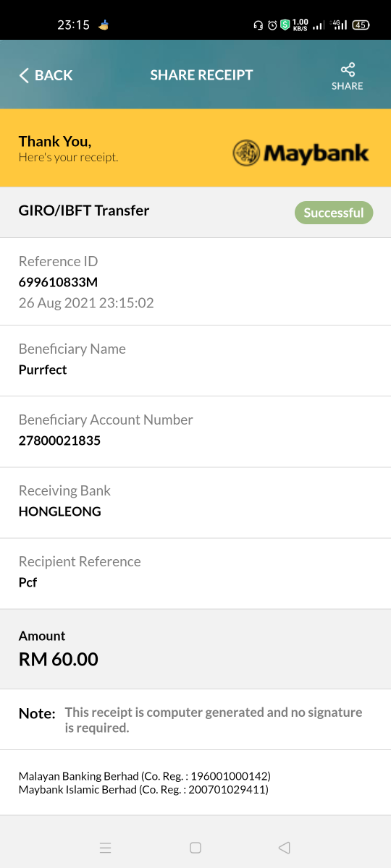Tap the RM 60.00 amount
Screen dimensions: 391x868
pos(59,659)
